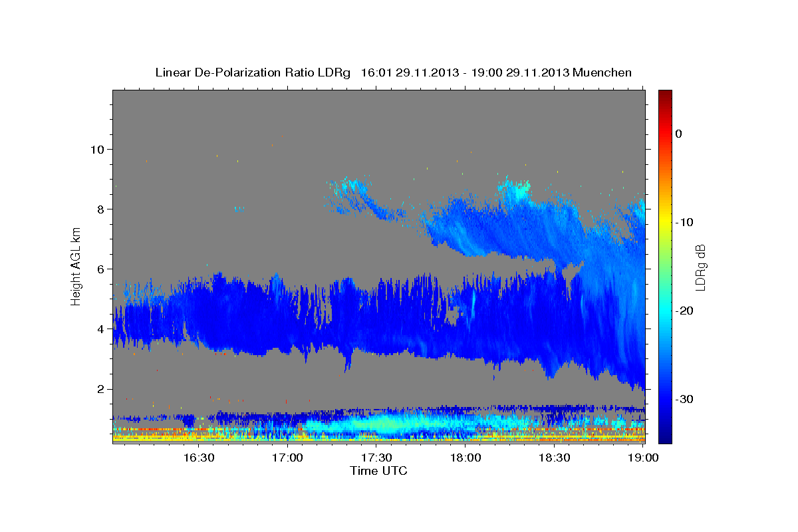
Task: Click the 18:00 time tick label
Action: pyautogui.click(x=465, y=458)
